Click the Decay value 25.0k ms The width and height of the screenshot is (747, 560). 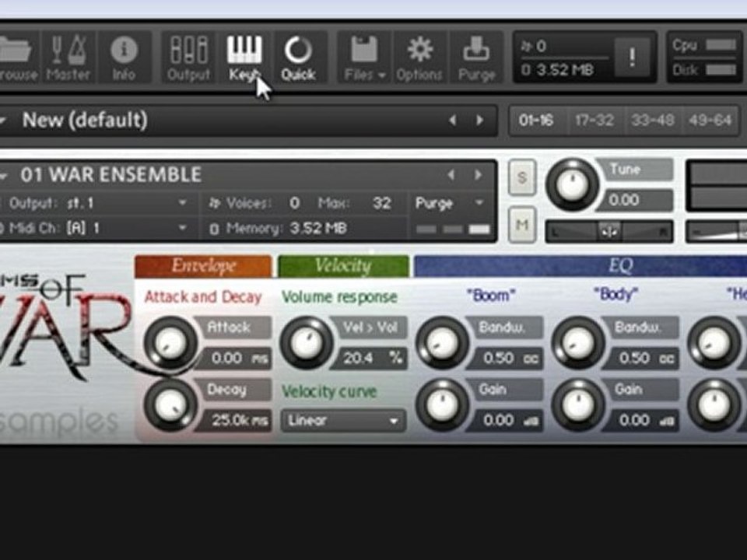pyautogui.click(x=234, y=421)
